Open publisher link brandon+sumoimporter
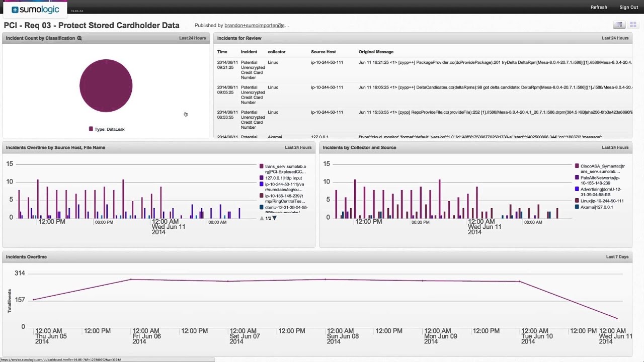The height and width of the screenshot is (362, 644). (x=257, y=26)
